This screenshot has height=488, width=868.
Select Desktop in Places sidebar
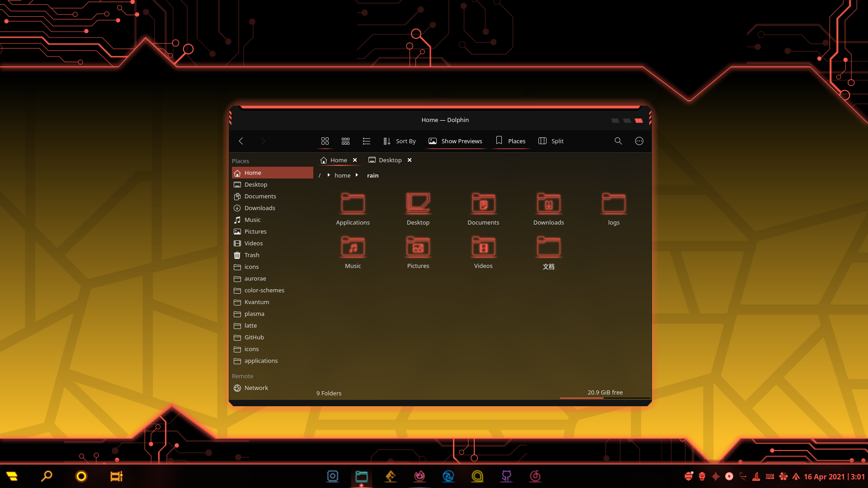273,184
